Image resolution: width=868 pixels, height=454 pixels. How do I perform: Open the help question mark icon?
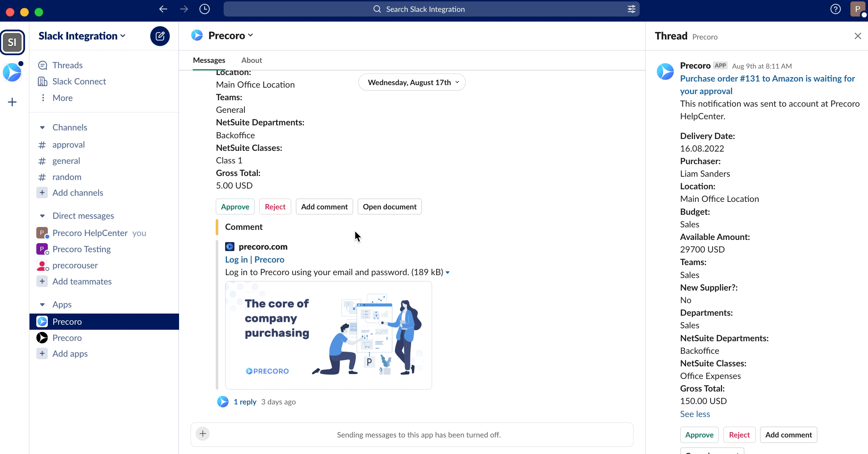[x=835, y=9]
